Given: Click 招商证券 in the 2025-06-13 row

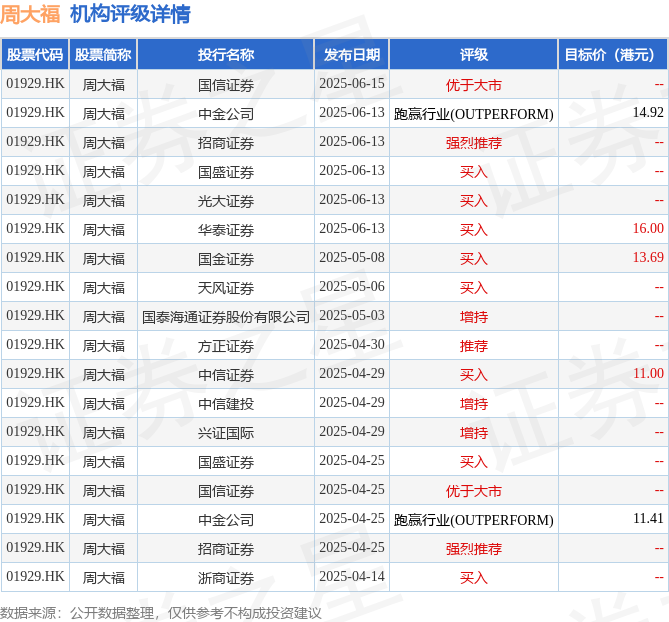Looking at the screenshot, I should [226, 143].
